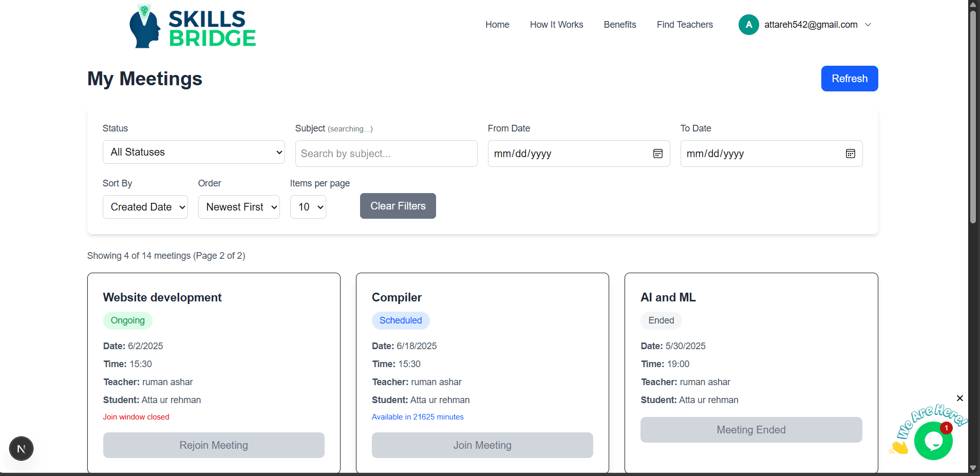
Task: Click the From Date input field
Action: click(579, 154)
